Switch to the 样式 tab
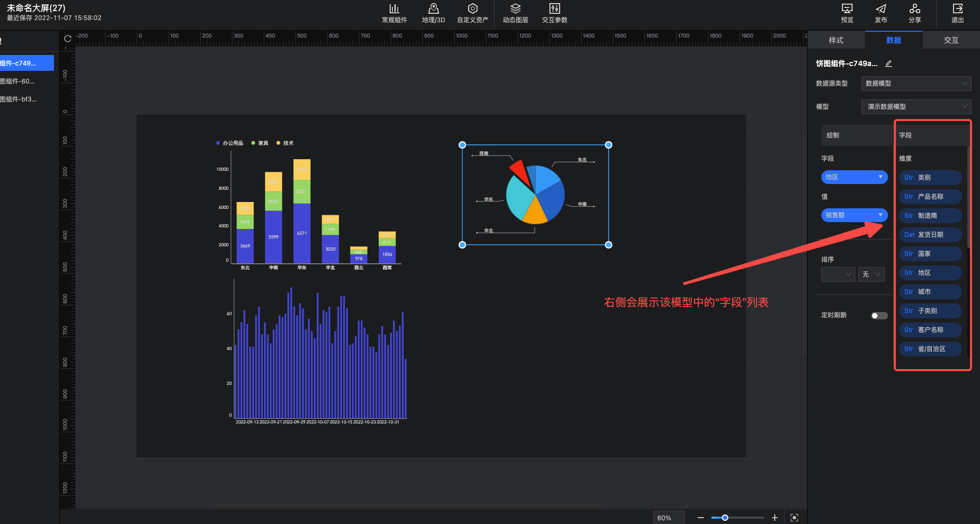The image size is (980, 524). pos(836,40)
